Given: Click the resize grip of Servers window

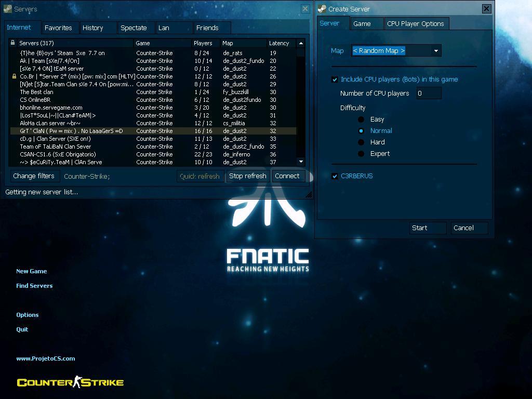Looking at the screenshot, I should coord(309,194).
